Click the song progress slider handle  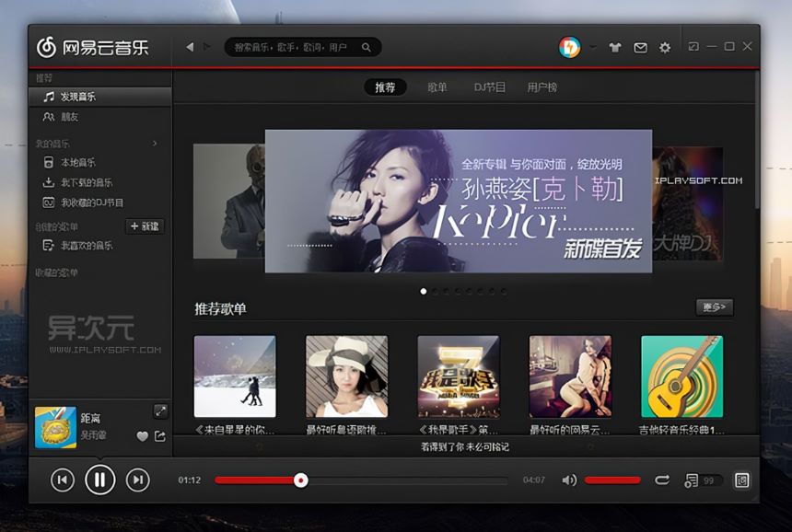[x=301, y=480]
